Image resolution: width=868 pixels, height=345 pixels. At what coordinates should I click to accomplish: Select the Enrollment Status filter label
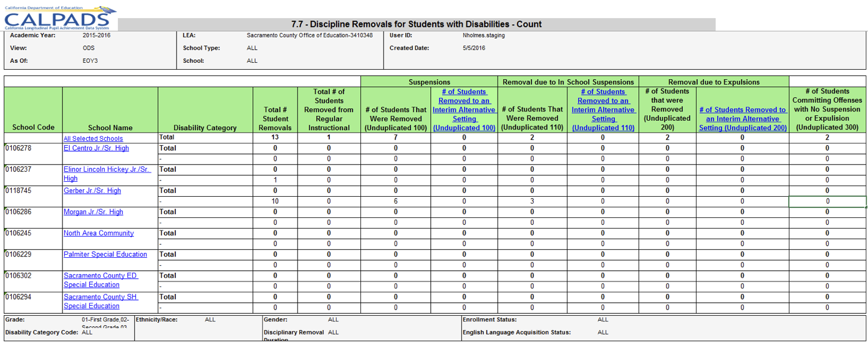pyautogui.click(x=489, y=319)
